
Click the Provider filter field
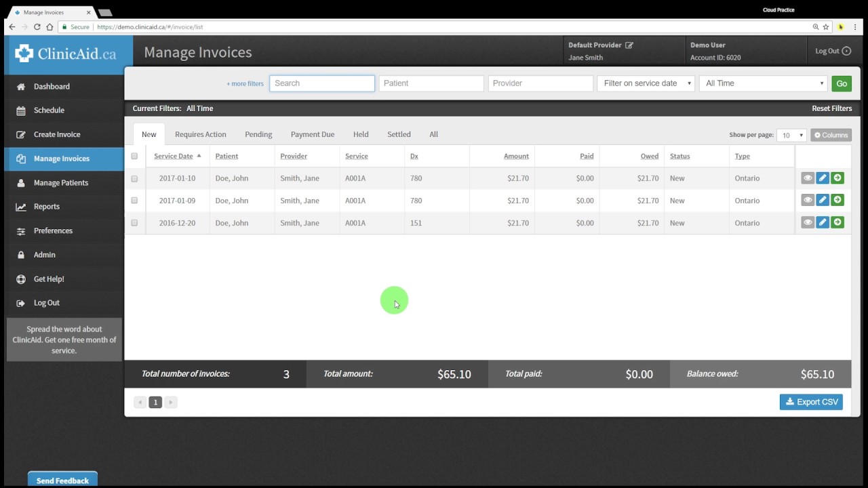coord(540,83)
